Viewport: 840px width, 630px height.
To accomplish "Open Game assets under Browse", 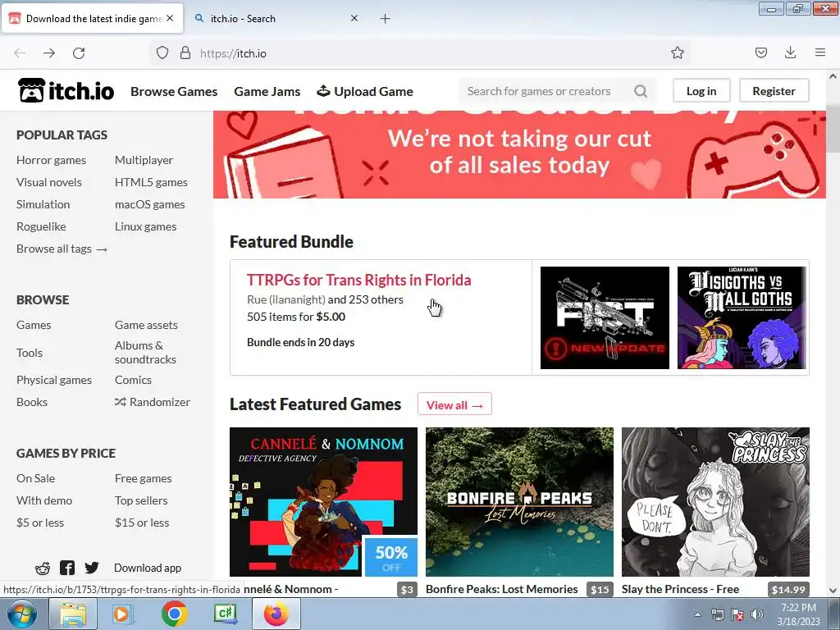I will [146, 325].
